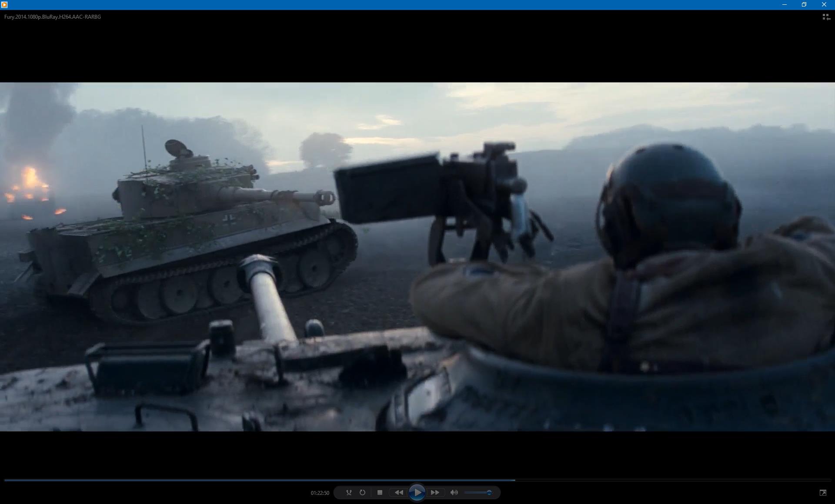The image size is (835, 504).
Task: Turn on repeat for the video
Action: pos(362,492)
